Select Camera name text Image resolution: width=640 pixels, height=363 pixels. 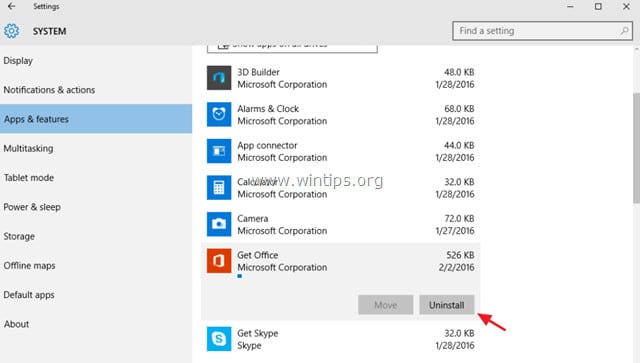click(253, 219)
